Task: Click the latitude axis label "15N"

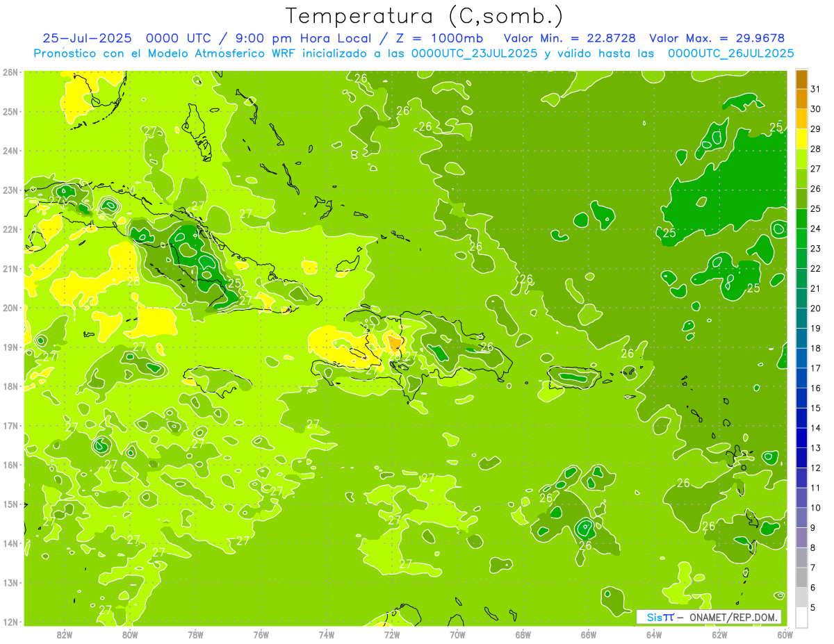Action: pyautogui.click(x=10, y=504)
